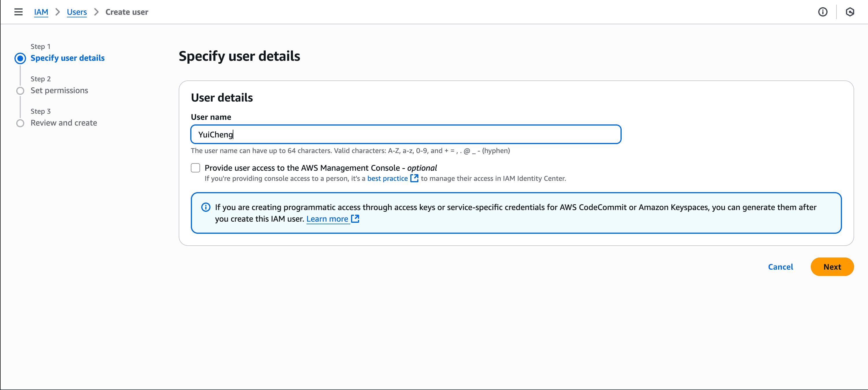
Task: Click the hexagon settings icon top right
Action: click(850, 12)
